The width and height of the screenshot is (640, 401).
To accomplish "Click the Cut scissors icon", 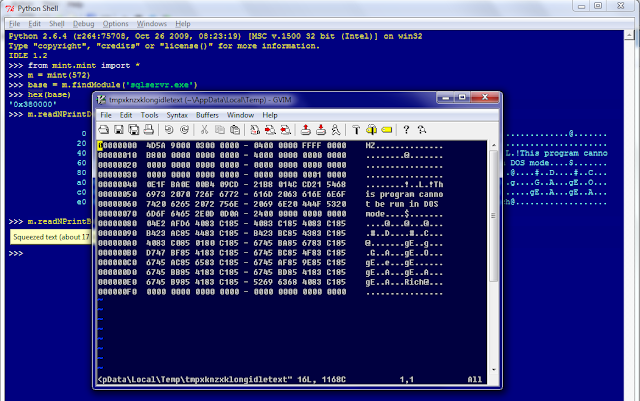I will pos(204,130).
